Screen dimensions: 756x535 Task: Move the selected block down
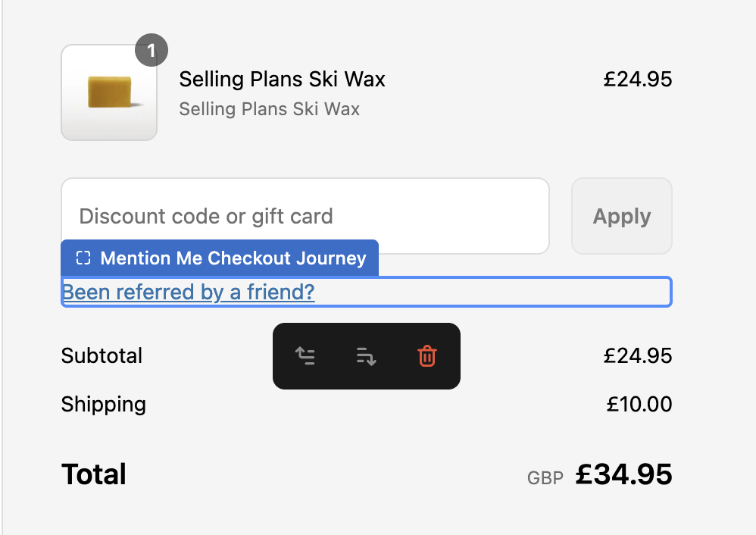click(366, 356)
